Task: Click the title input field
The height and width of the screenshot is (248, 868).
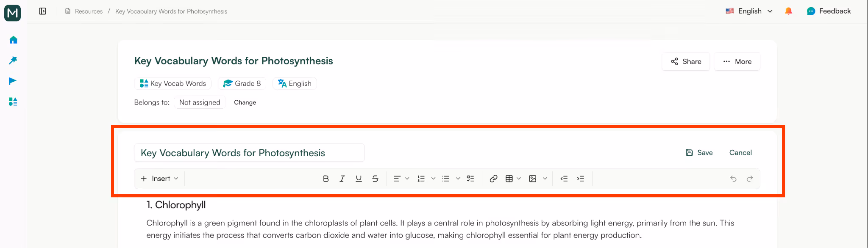Action: click(249, 153)
